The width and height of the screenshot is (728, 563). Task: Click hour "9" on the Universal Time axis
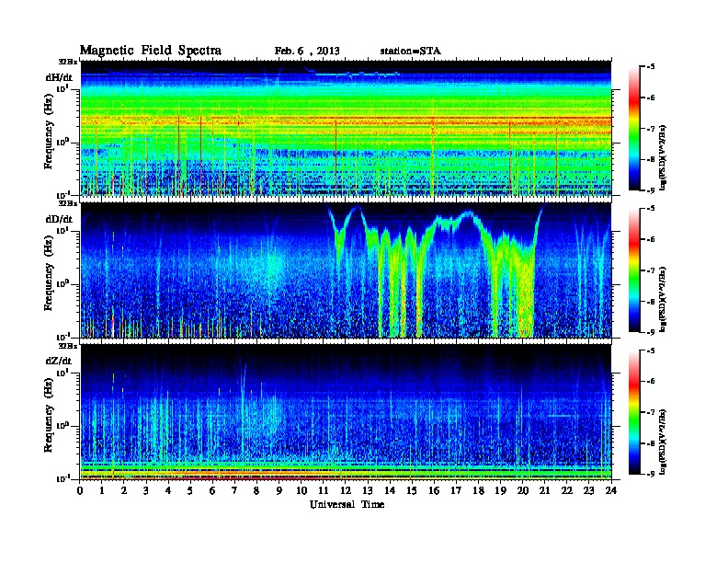point(279,490)
